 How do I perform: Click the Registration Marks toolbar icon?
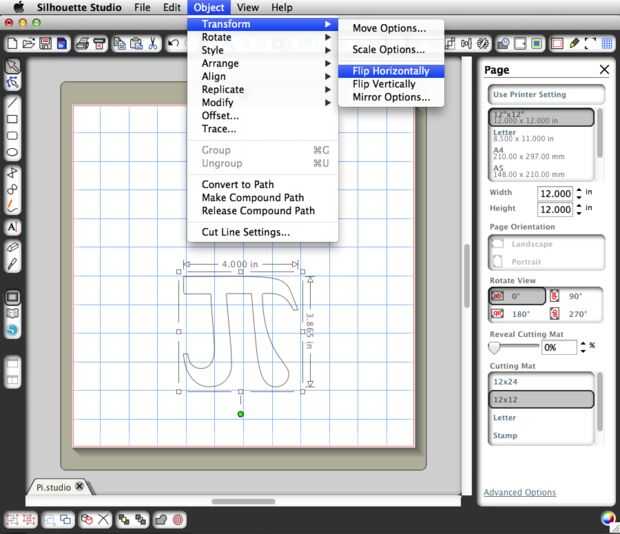tap(590, 43)
